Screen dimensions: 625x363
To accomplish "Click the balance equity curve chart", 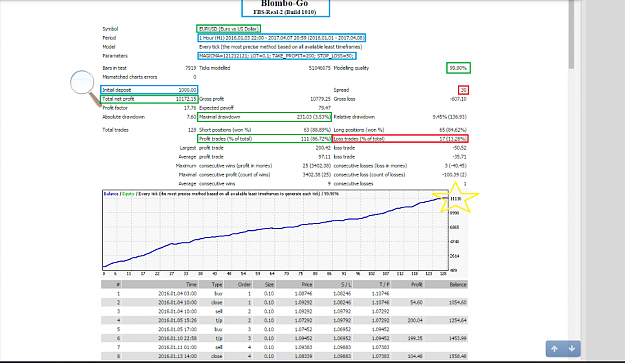I will 275,230.
